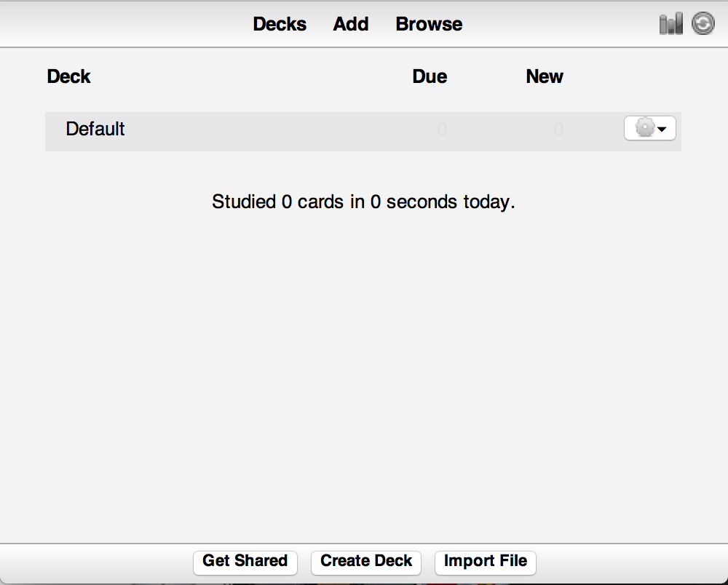Select the Default deck name

(95, 130)
